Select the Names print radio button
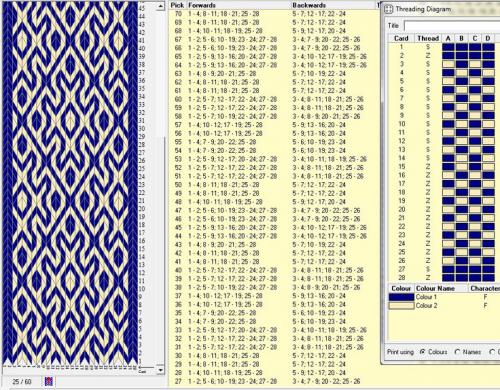Viewport: 500px width, 390px height. [x=457, y=352]
